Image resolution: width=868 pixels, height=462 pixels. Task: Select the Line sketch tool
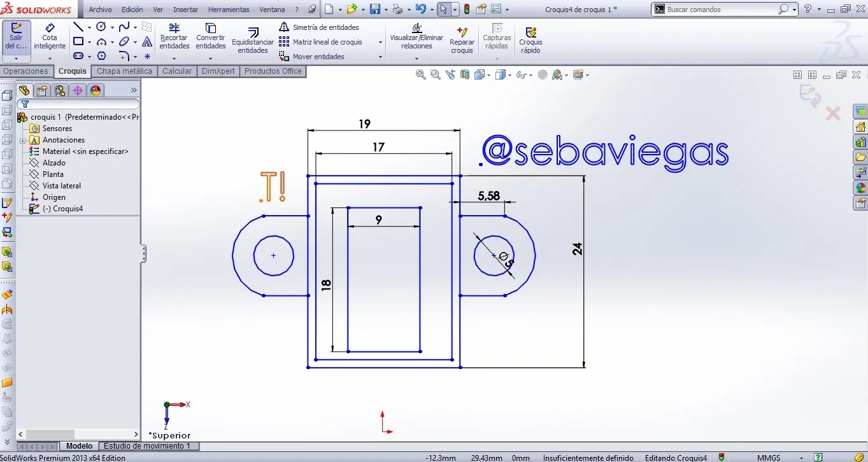(78, 27)
